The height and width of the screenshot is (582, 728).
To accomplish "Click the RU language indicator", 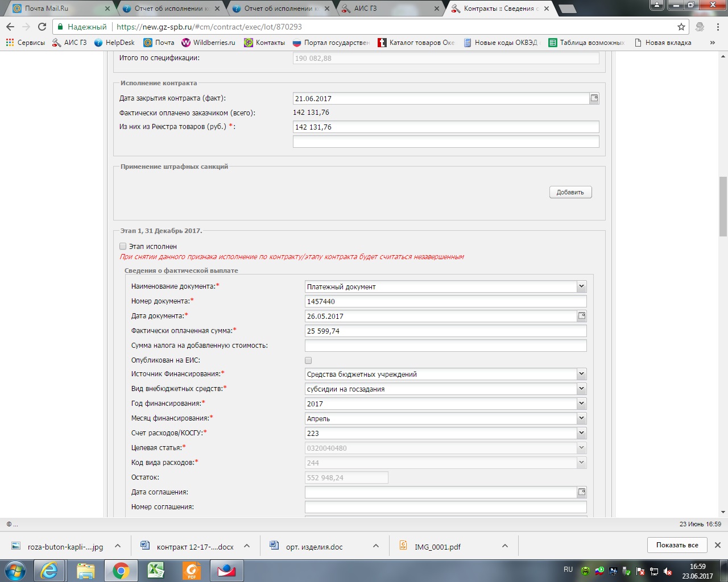I will [568, 569].
